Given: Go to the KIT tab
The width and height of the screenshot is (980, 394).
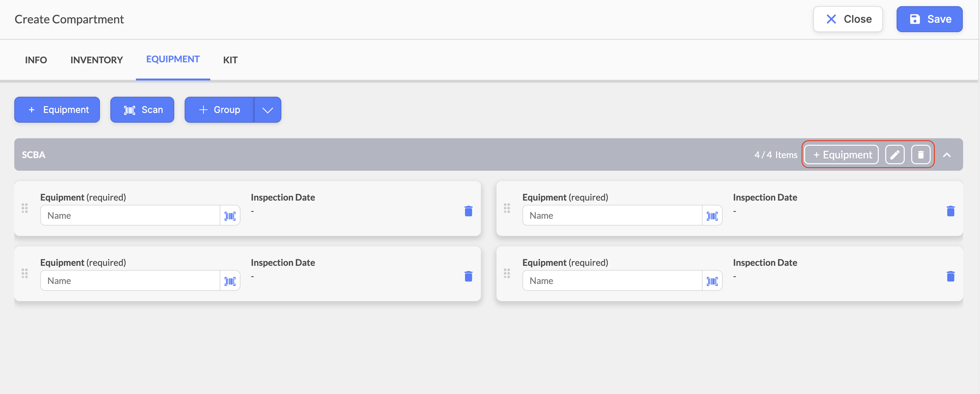Looking at the screenshot, I should 230,60.
